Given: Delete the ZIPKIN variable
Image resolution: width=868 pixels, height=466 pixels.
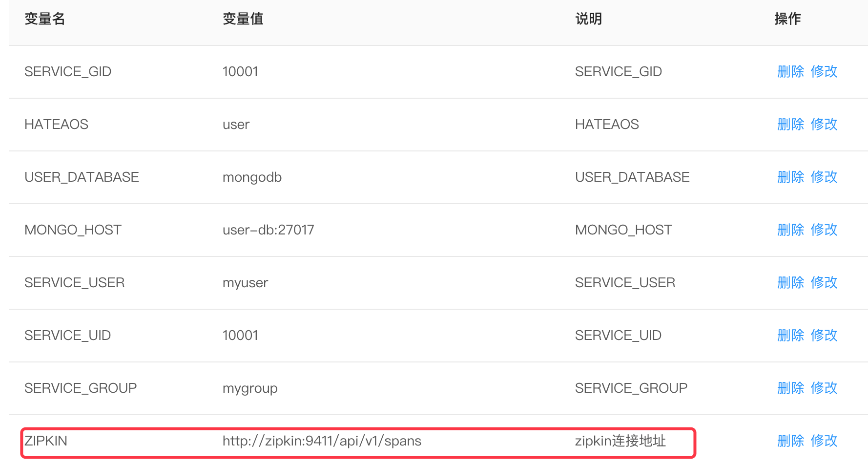Looking at the screenshot, I should coord(790,441).
